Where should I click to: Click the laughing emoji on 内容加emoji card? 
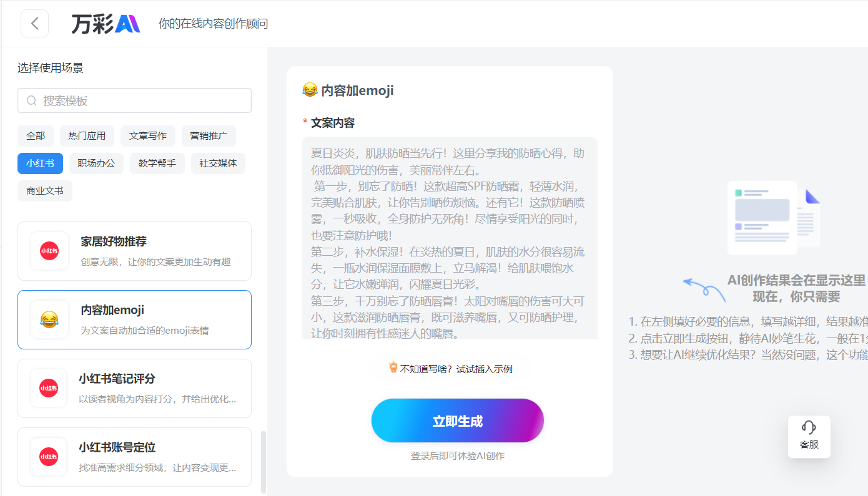click(49, 319)
